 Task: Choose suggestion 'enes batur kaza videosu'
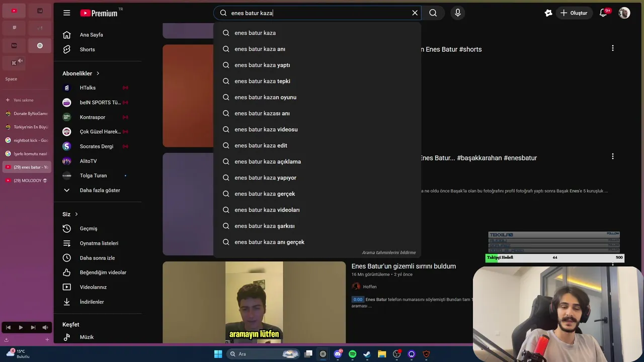point(317,129)
